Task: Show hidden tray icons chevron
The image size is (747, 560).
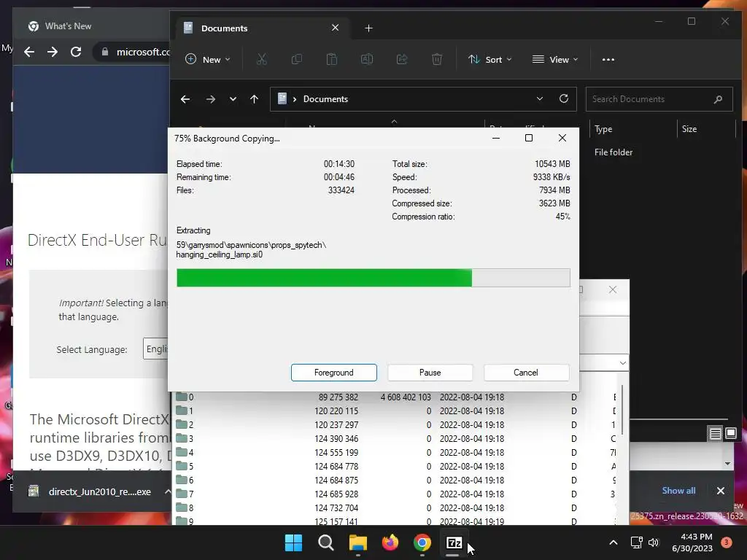Action: pos(613,542)
